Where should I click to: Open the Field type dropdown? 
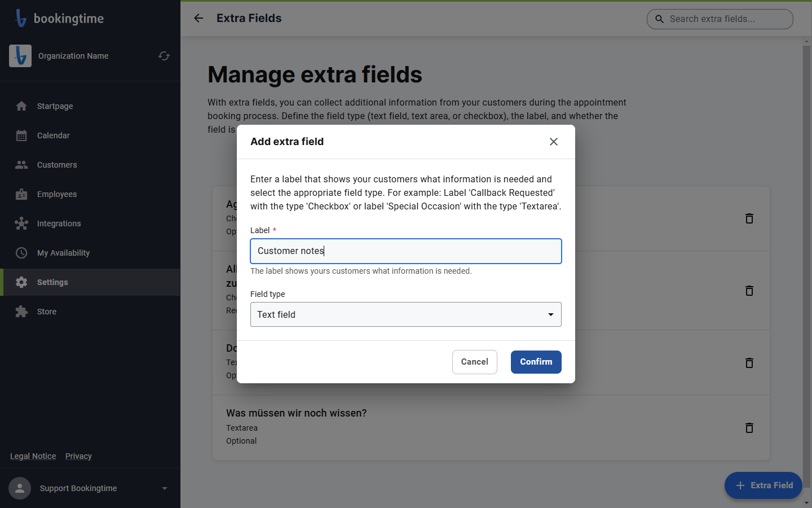click(406, 314)
